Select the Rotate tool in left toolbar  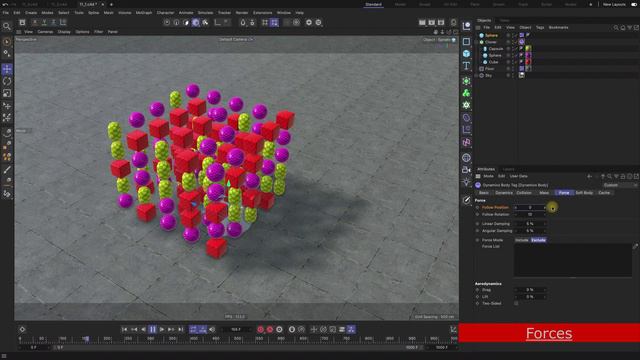click(x=7, y=81)
